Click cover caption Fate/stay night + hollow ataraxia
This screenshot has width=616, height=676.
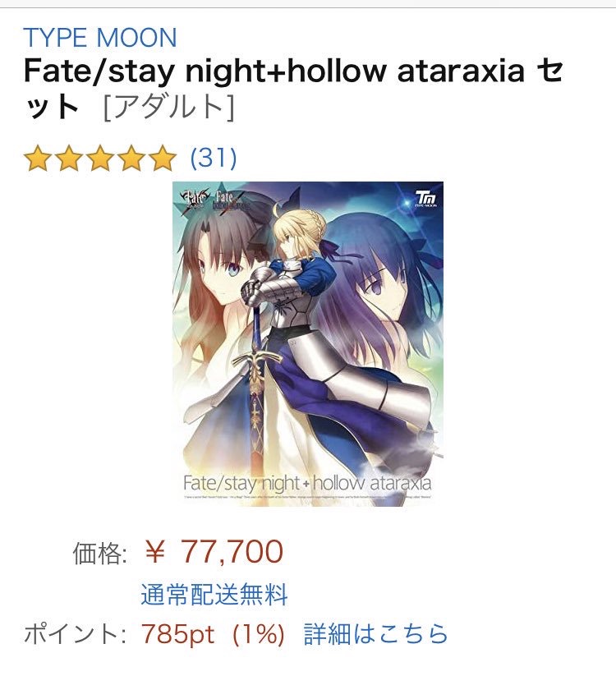307,483
